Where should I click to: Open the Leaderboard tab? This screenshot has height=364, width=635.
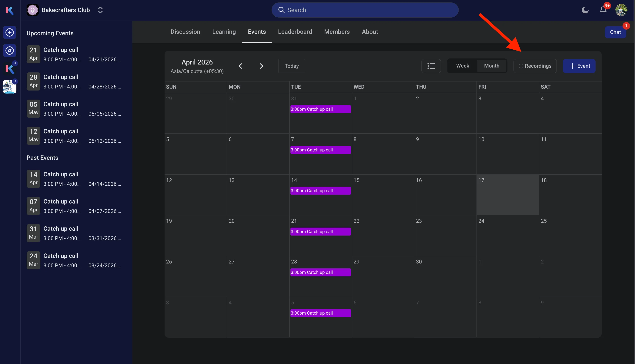click(295, 32)
